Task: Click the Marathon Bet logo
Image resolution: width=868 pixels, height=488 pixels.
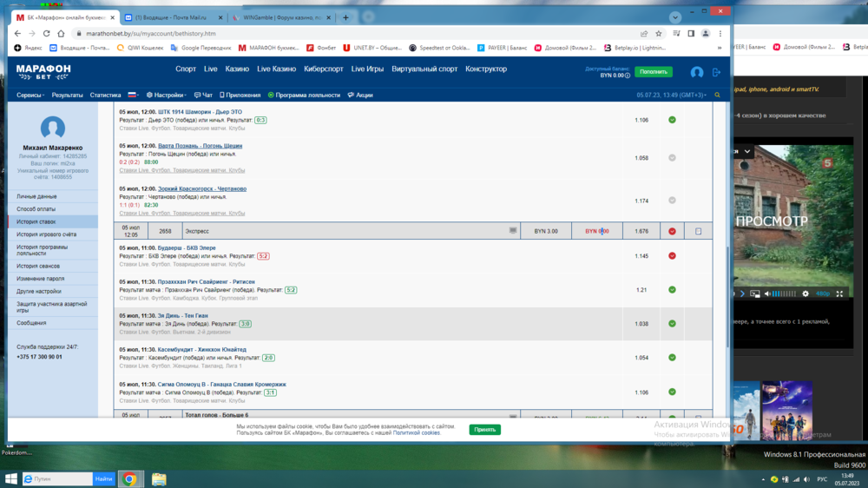Action: click(x=43, y=70)
